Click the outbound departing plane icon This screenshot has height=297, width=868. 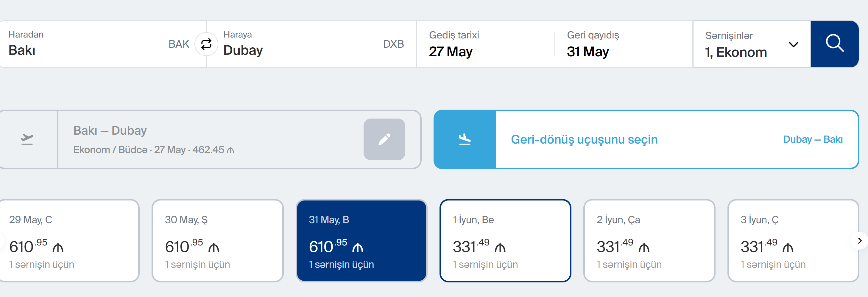(x=27, y=139)
